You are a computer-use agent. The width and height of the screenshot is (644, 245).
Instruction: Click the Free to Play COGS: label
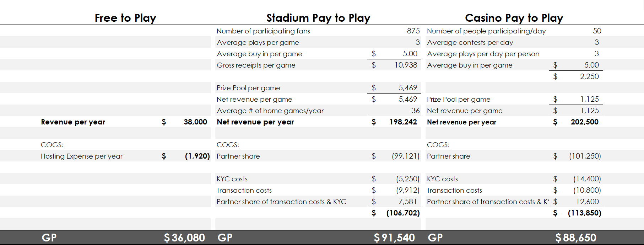52,145
